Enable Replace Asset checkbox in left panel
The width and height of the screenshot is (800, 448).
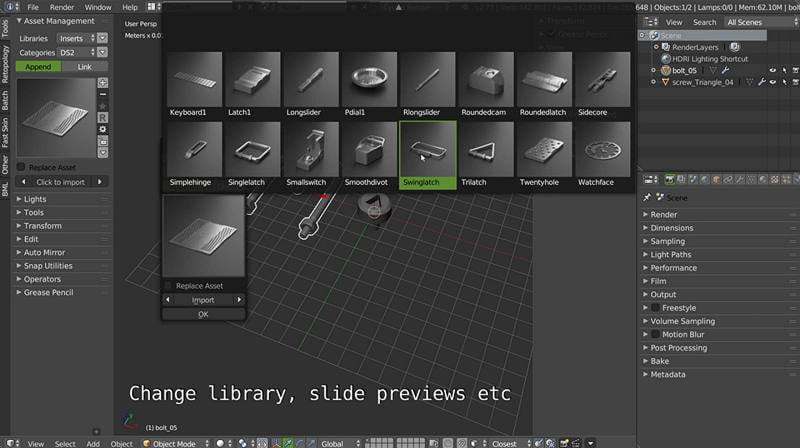[x=21, y=167]
